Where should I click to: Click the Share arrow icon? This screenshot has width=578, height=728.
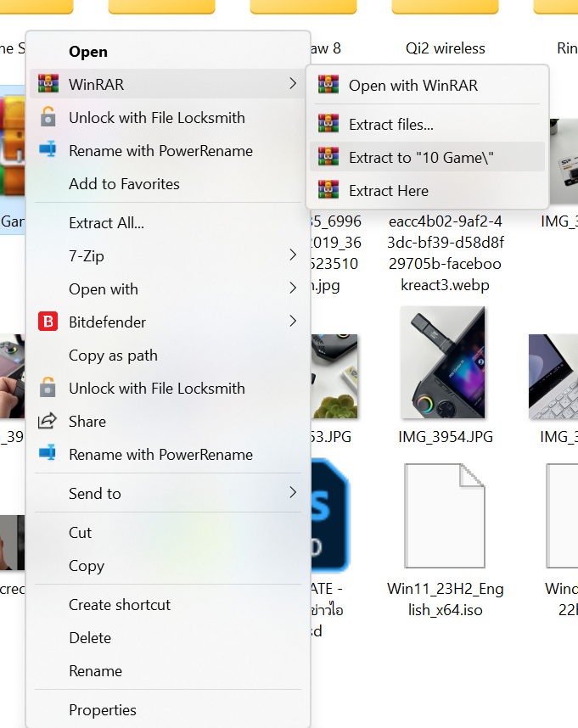pyautogui.click(x=48, y=421)
